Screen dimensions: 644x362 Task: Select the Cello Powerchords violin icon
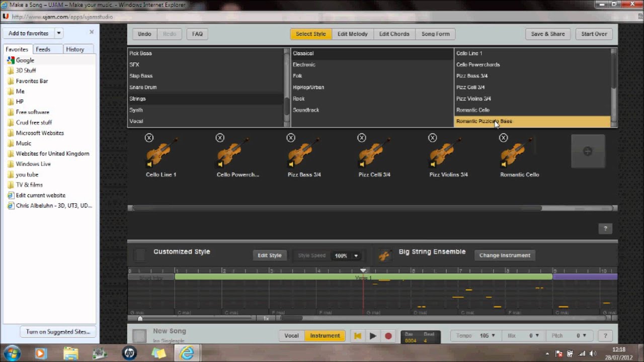234,152
